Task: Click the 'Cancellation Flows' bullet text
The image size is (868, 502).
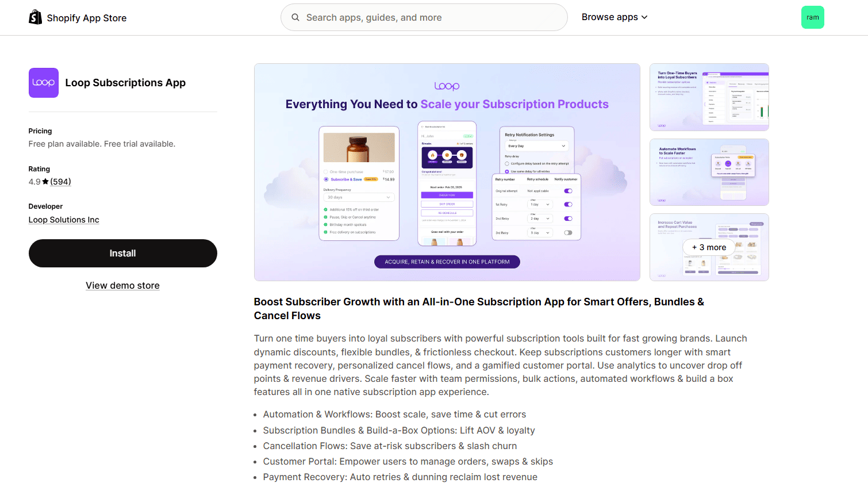Action: click(390, 446)
